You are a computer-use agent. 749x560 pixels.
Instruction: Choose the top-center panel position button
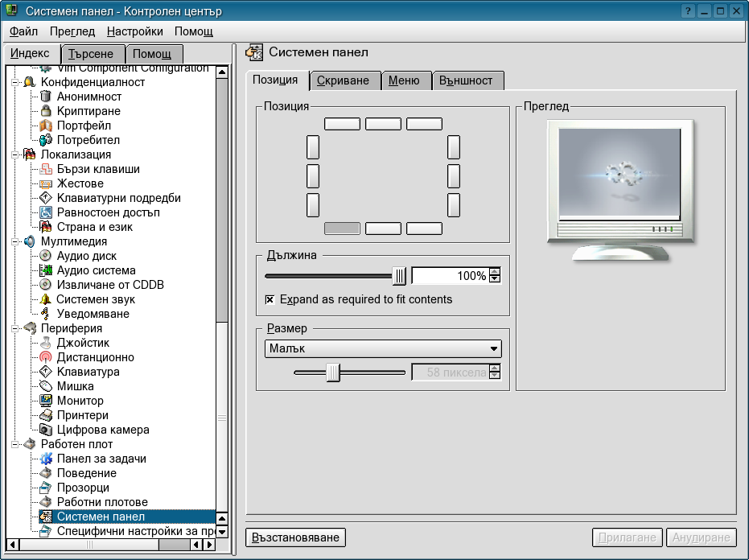point(383,124)
